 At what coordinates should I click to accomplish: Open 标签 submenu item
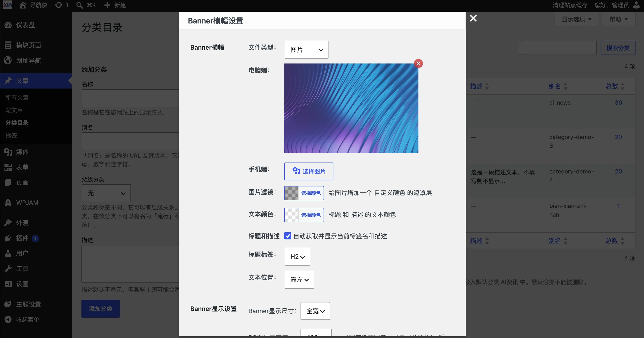(x=11, y=135)
